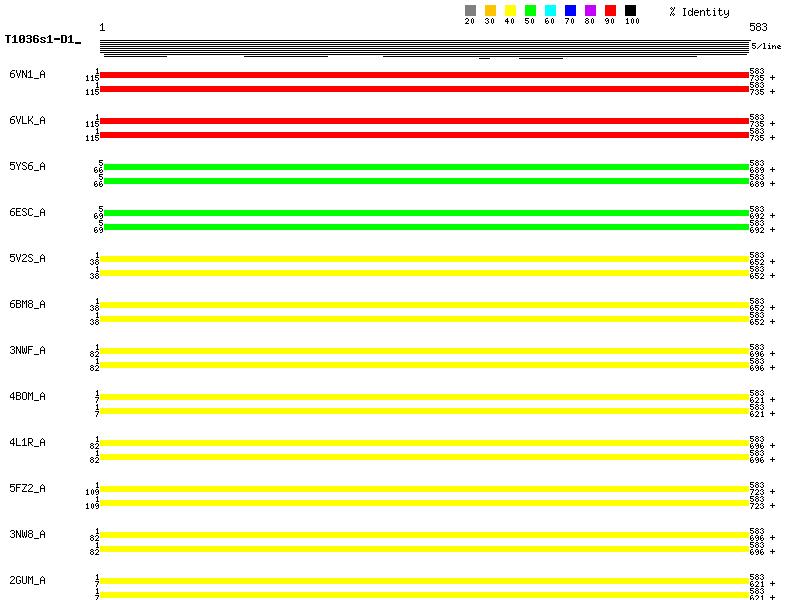This screenshot has width=800, height=600.
Task: Select the gray 20% identity legend swatch
Action: tap(470, 11)
